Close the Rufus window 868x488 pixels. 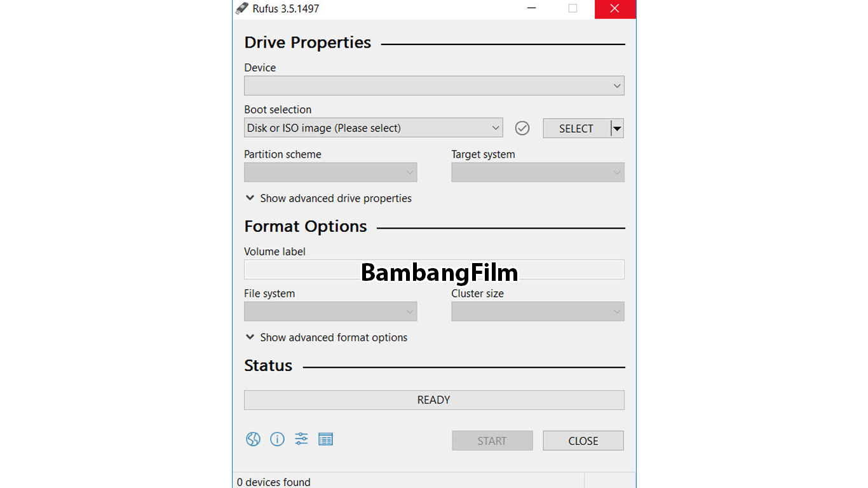[x=614, y=9]
